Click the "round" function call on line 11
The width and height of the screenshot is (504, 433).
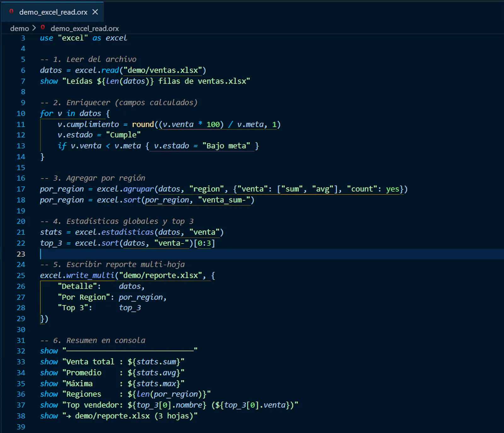coord(143,124)
